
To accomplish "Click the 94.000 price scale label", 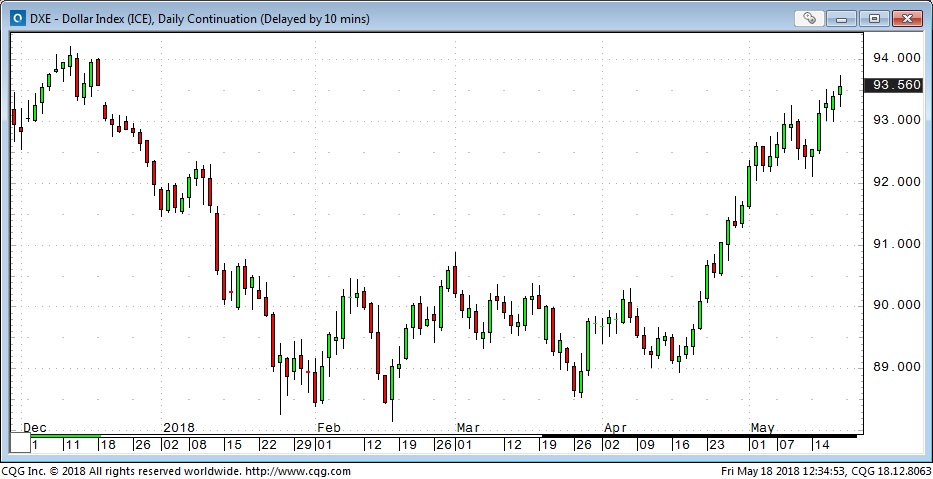I will [x=896, y=58].
